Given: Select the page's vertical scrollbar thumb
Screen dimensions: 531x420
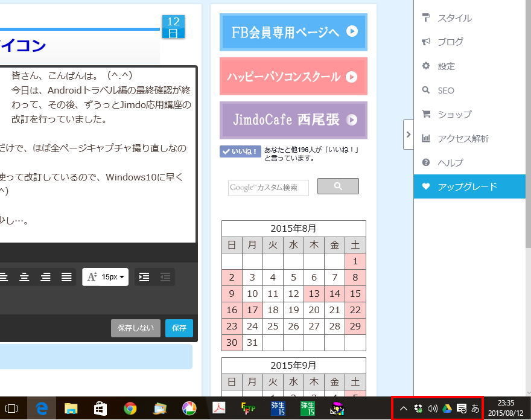Looking at the screenshot, I should click(529, 124).
